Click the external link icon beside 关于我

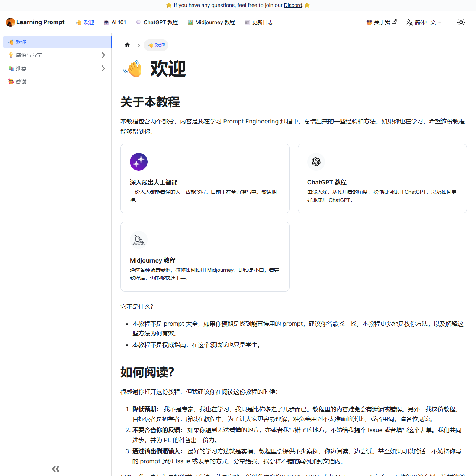[x=394, y=22]
